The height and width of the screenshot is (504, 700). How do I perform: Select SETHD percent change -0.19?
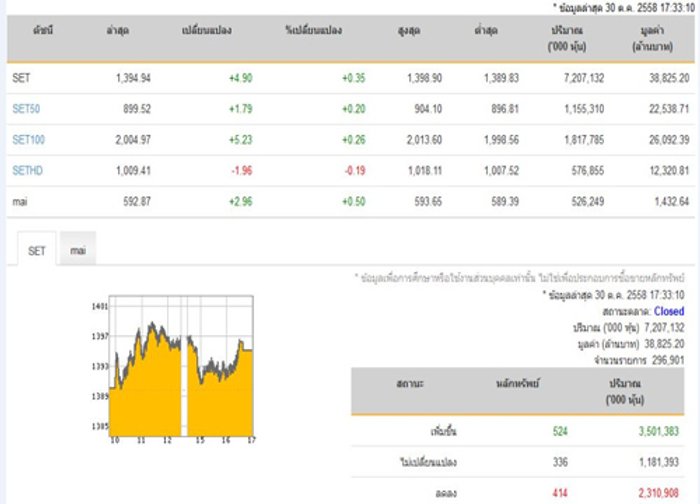pyautogui.click(x=355, y=171)
